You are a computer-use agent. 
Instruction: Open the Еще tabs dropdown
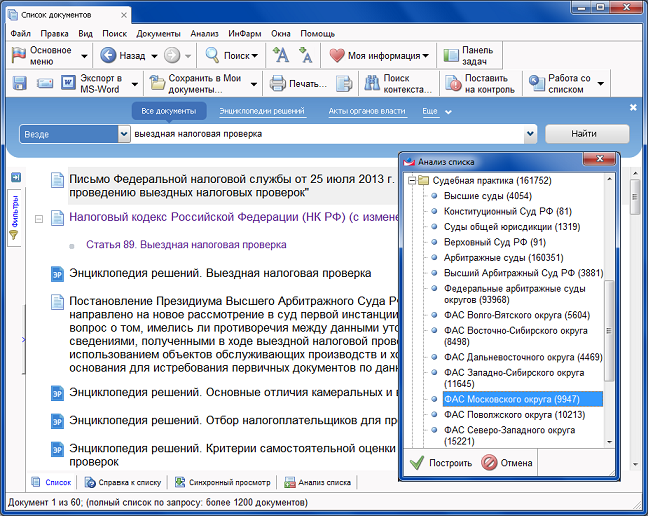(436, 111)
